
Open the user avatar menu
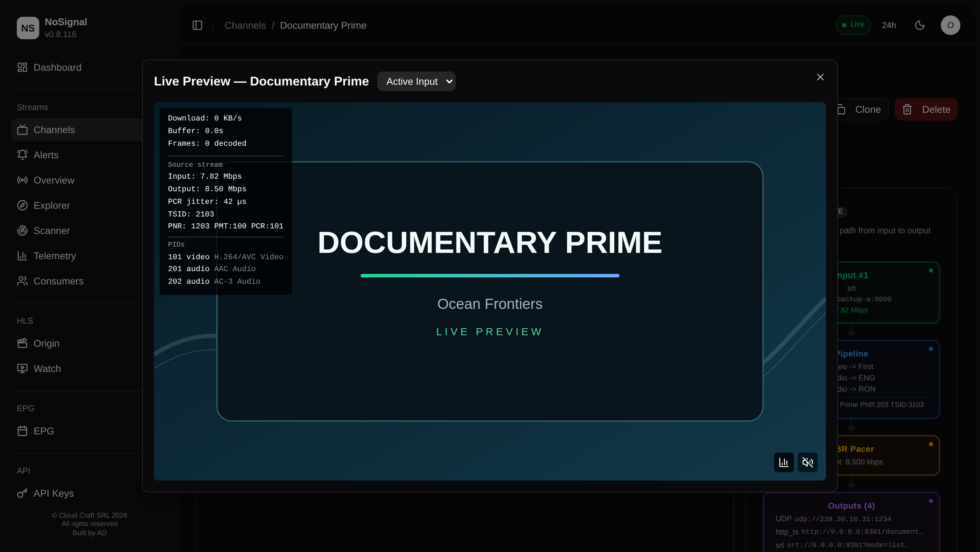(x=950, y=25)
